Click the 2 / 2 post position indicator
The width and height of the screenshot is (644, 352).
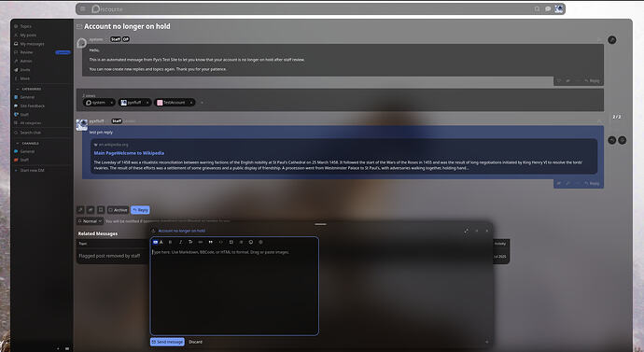coord(617,117)
